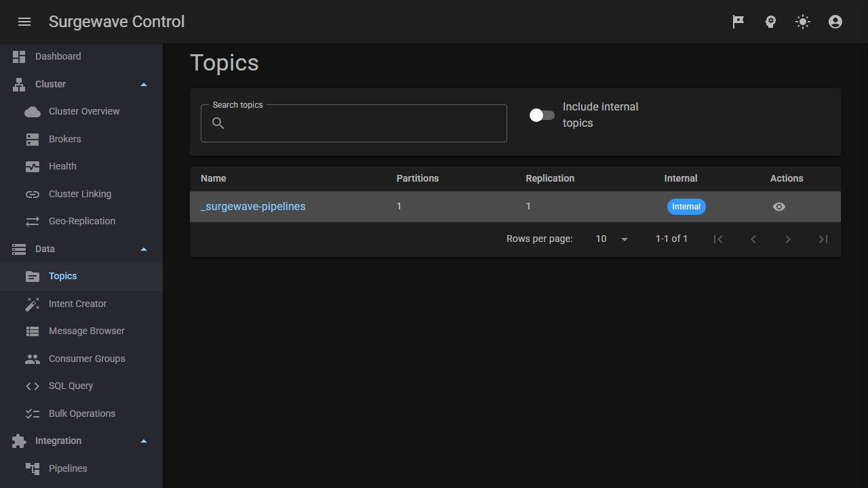Go to next page of topics
The width and height of the screenshot is (868, 488).
pyautogui.click(x=788, y=239)
